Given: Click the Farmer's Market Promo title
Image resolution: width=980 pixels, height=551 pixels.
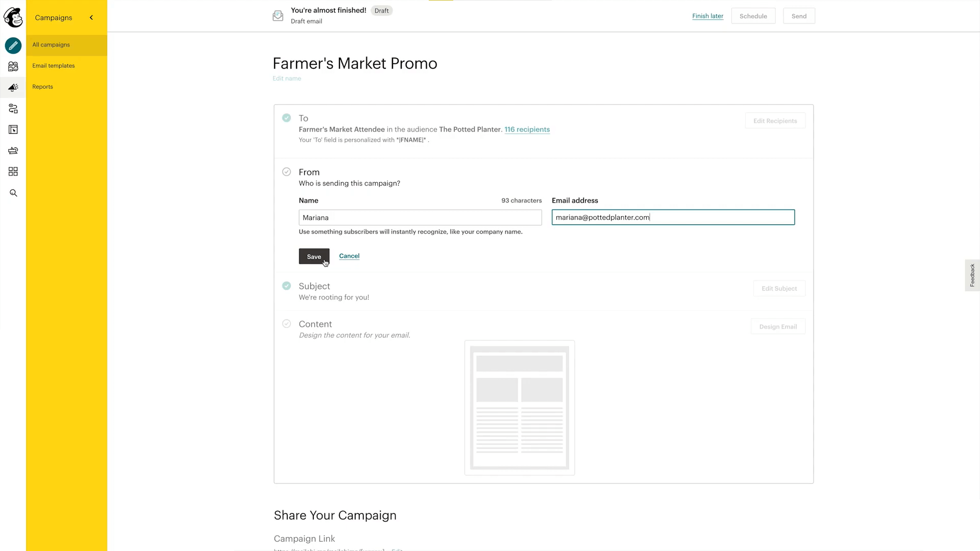Looking at the screenshot, I should click(x=355, y=63).
